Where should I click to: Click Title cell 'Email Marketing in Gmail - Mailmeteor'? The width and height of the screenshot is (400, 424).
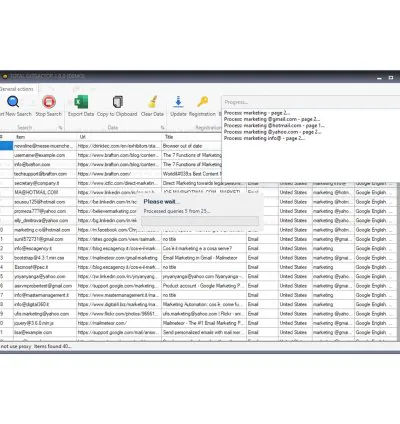coord(204,258)
